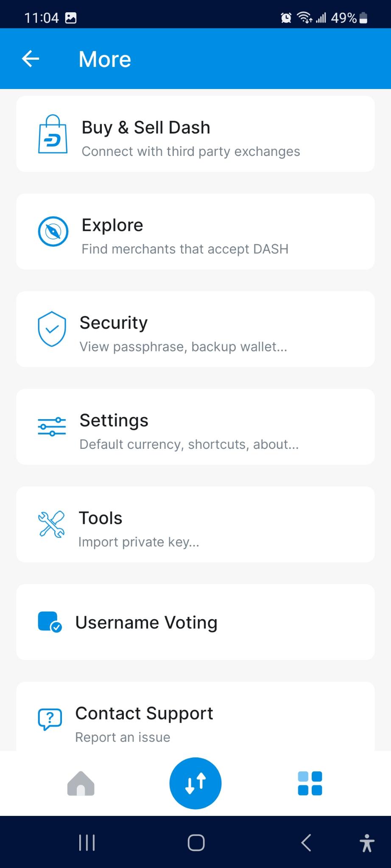Go to the Home tab
The width and height of the screenshot is (391, 868).
pos(81,783)
